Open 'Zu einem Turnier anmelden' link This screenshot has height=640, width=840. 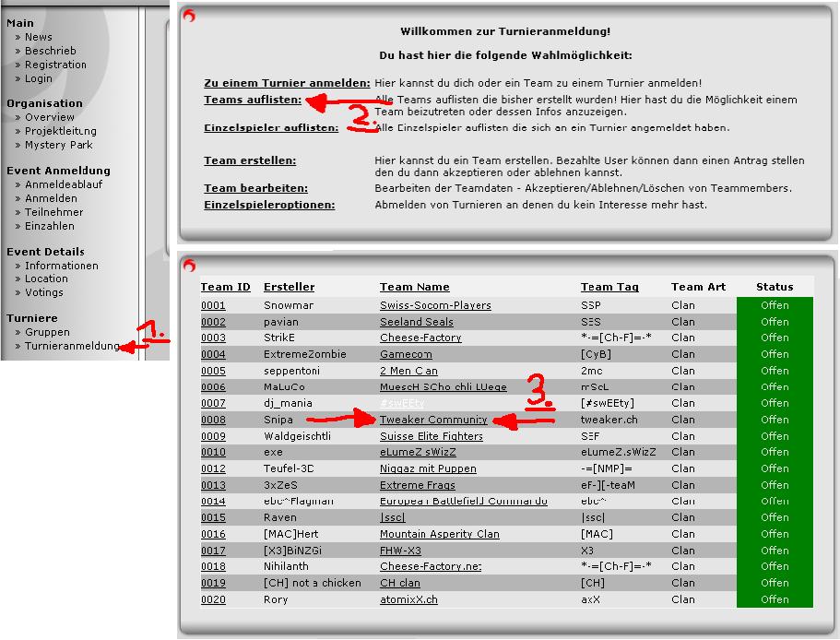(x=287, y=83)
